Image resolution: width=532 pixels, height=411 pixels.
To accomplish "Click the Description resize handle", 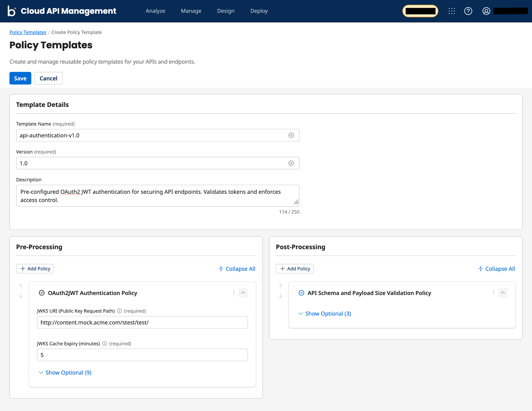I will click(x=296, y=202).
